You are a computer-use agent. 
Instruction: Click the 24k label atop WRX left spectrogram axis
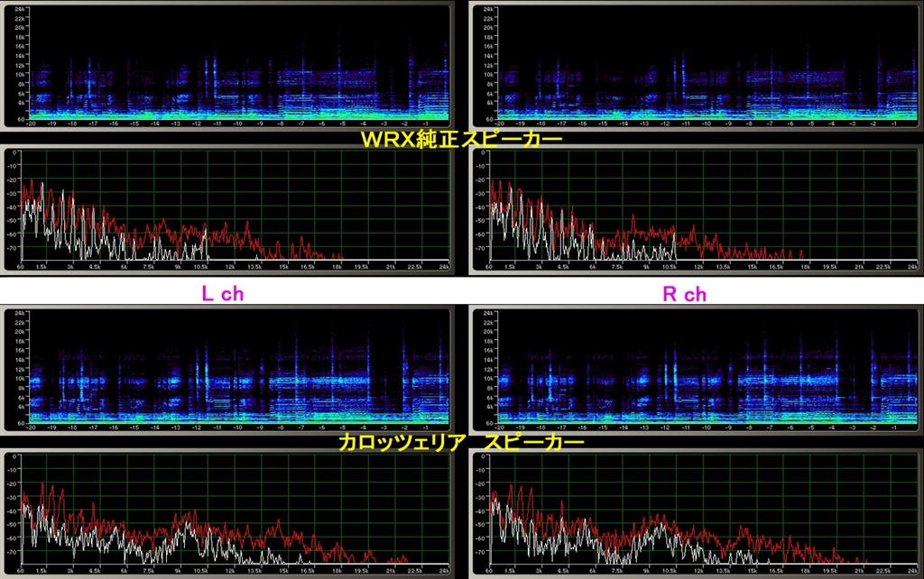(20, 9)
